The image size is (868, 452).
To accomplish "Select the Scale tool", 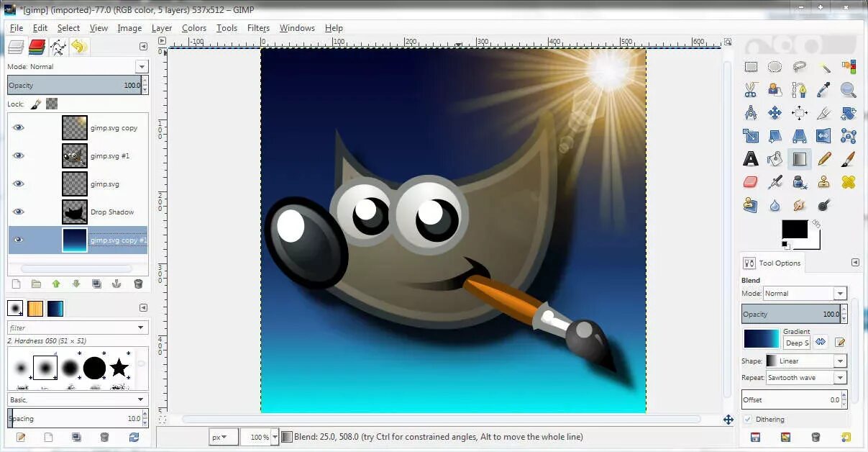I will pyautogui.click(x=751, y=136).
